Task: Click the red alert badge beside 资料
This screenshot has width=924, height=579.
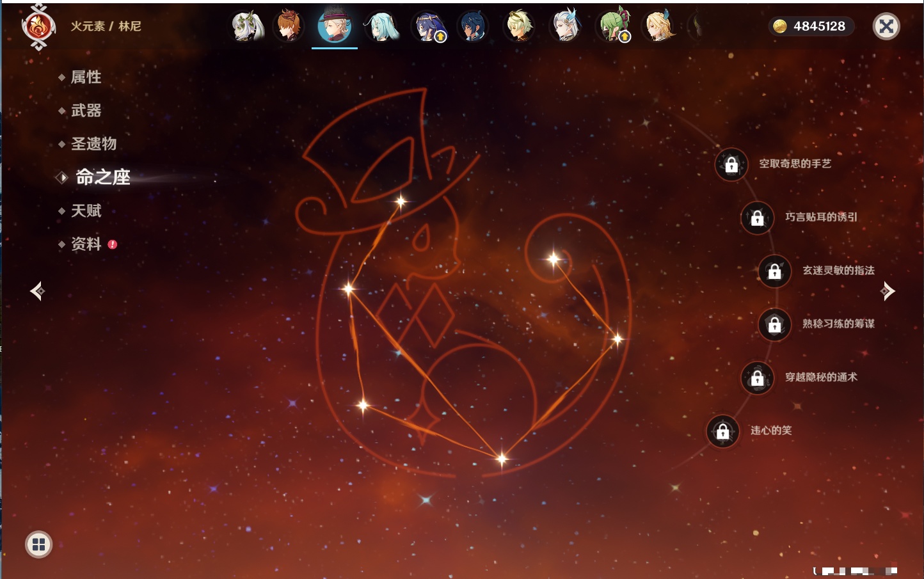Action: [x=113, y=244]
